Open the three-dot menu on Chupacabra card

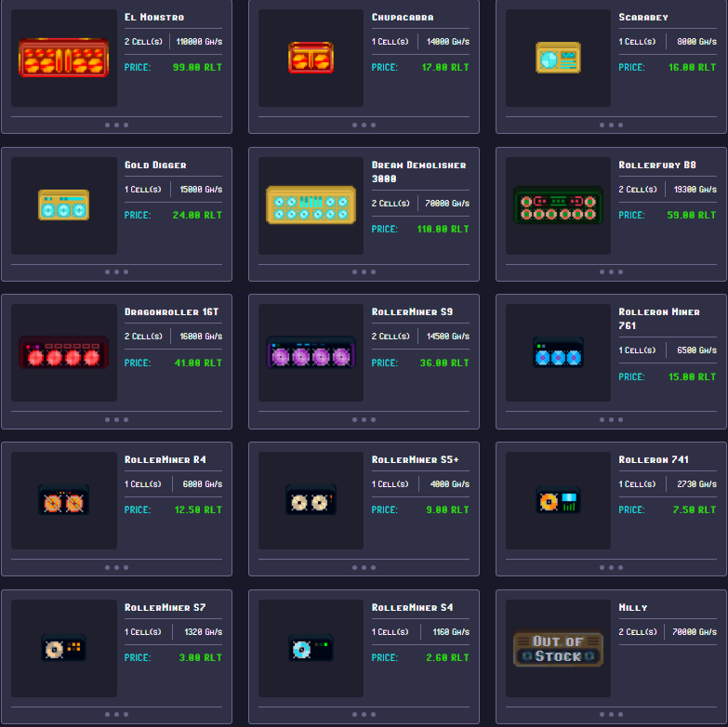(364, 125)
